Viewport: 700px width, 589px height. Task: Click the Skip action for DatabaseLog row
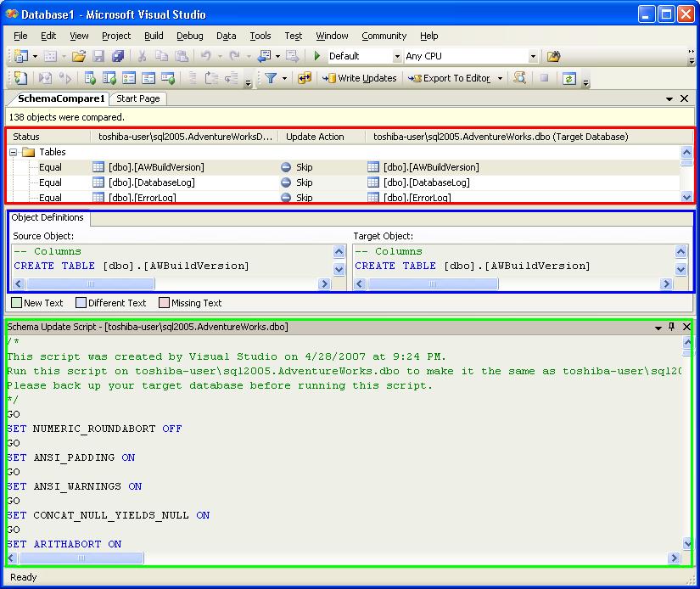click(x=304, y=182)
